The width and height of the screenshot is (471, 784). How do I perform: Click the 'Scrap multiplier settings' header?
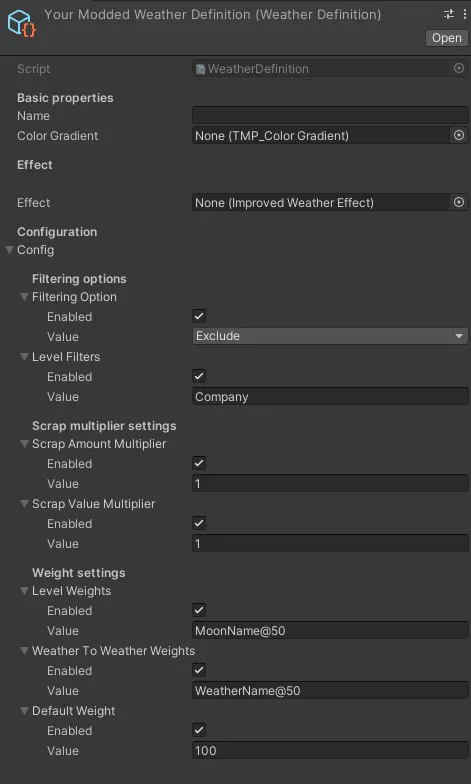104,426
